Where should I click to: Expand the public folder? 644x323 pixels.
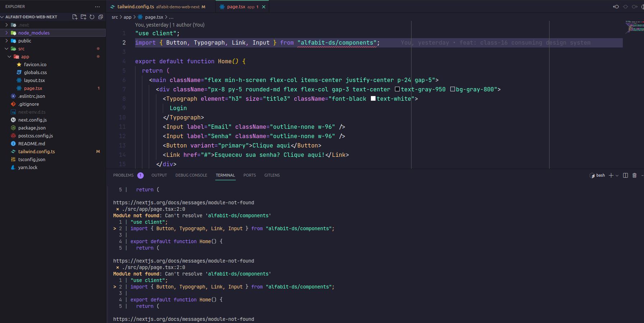(x=6, y=41)
